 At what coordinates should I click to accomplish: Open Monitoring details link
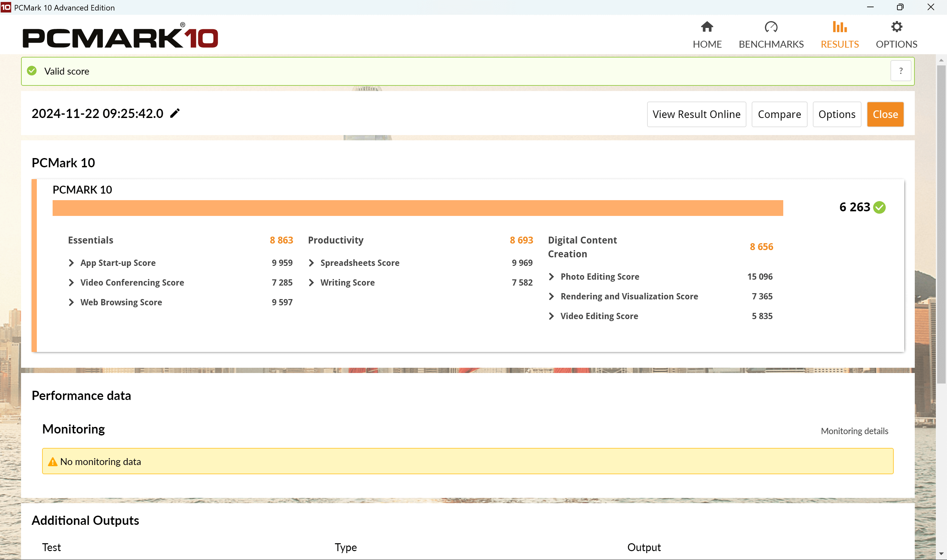pyautogui.click(x=854, y=431)
